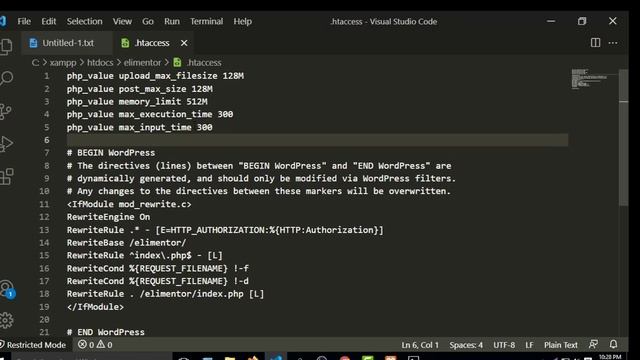Open the editor More Actions ellipsis

[613, 43]
